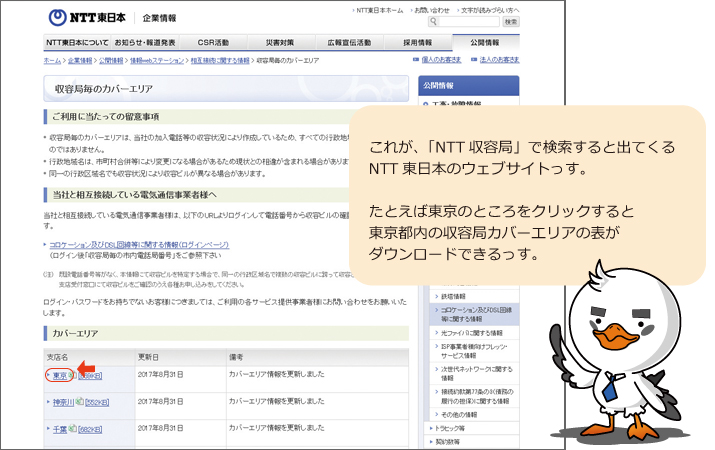The image size is (715, 450).
Task: Open 鉄塔情報 in the sidebar
Action: point(453,296)
